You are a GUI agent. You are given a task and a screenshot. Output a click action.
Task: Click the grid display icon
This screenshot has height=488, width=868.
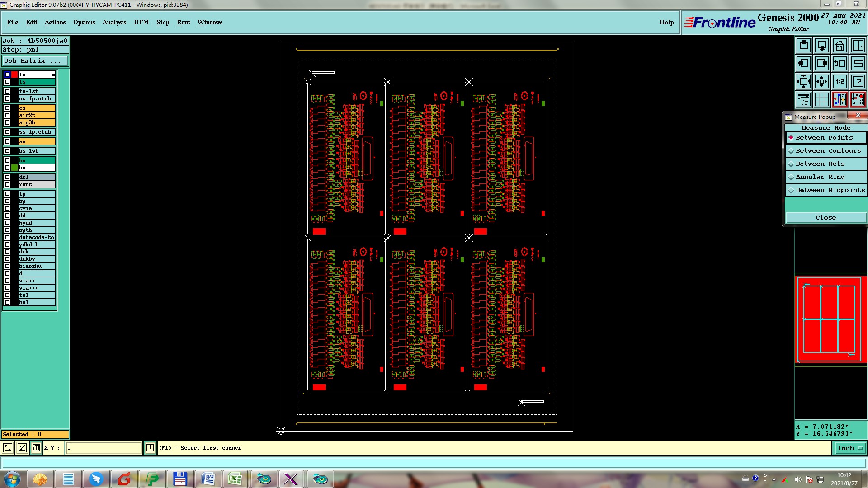tap(821, 99)
